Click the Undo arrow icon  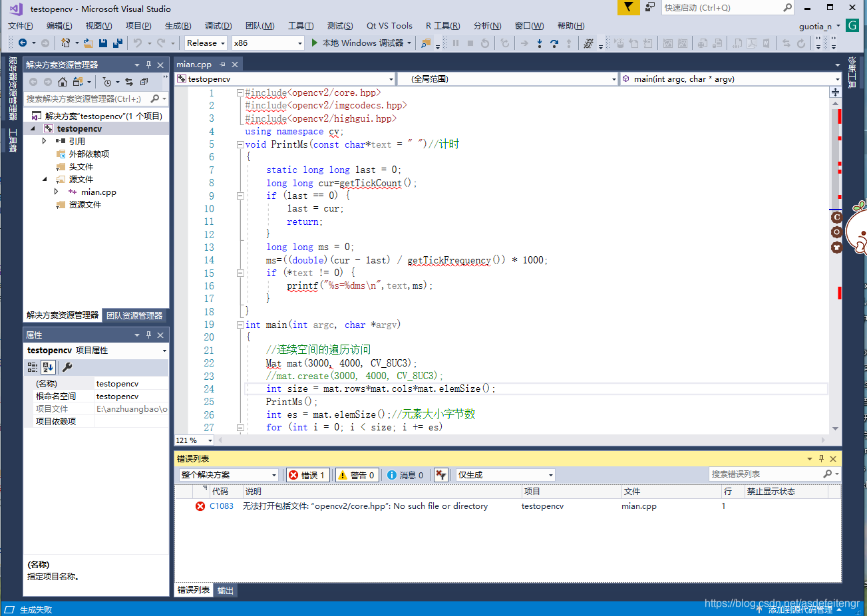[x=138, y=43]
